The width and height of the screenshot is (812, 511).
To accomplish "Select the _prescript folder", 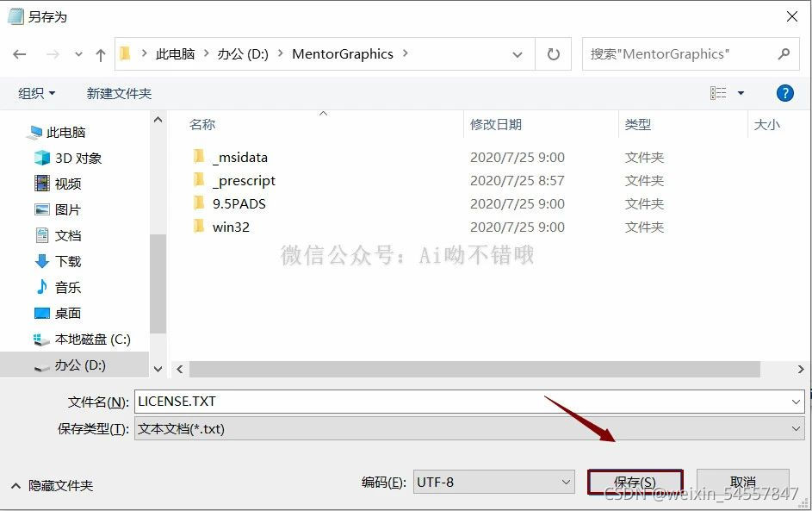I will pyautogui.click(x=244, y=180).
